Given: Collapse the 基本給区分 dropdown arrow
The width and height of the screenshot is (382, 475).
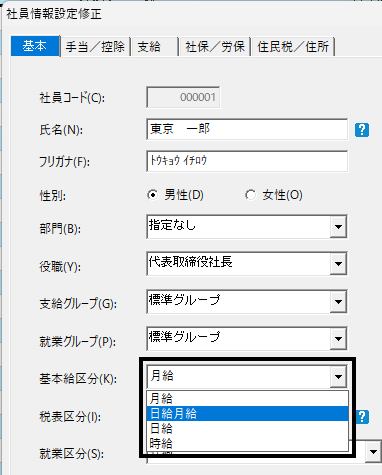Looking at the screenshot, I should 338,377.
